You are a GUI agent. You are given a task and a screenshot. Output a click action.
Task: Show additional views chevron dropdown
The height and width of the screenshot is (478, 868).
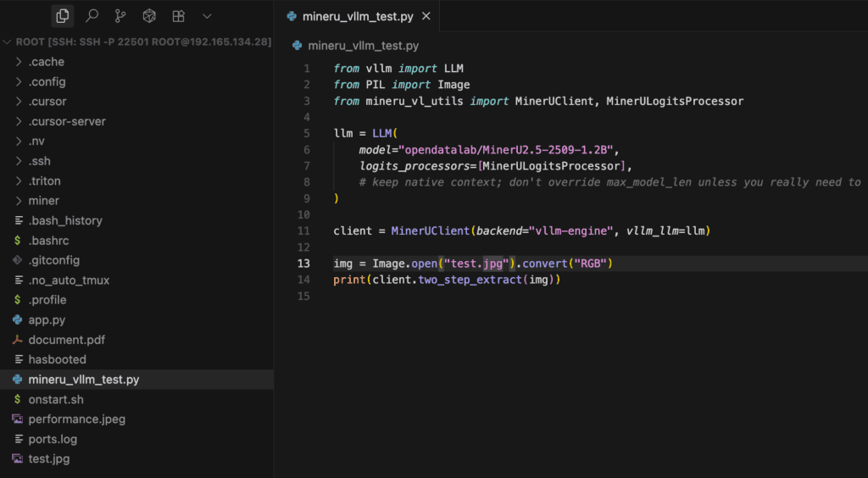(207, 16)
